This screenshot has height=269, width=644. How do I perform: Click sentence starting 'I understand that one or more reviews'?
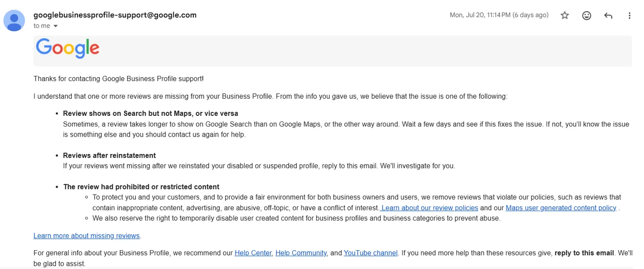click(x=270, y=97)
